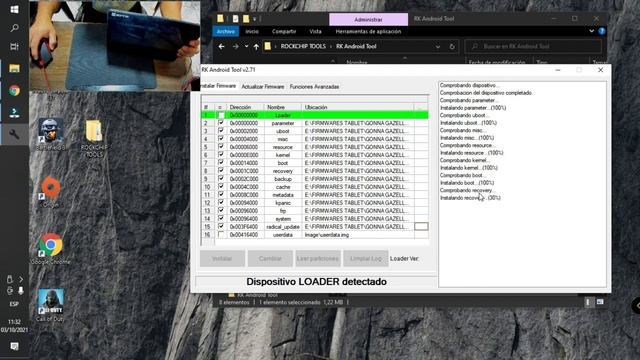Go up one folder in File Explorer
The image size is (640, 360).
[256, 47]
